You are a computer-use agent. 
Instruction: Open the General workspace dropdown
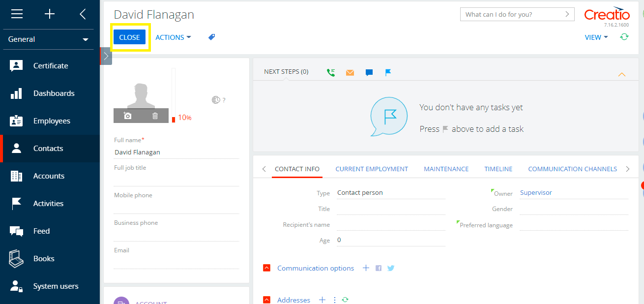[47, 39]
